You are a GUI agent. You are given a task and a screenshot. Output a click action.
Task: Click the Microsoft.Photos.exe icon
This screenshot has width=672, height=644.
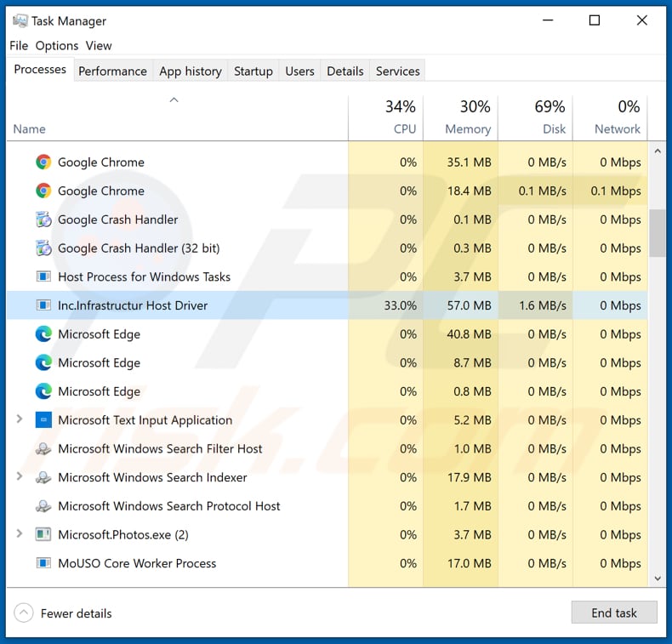43,535
